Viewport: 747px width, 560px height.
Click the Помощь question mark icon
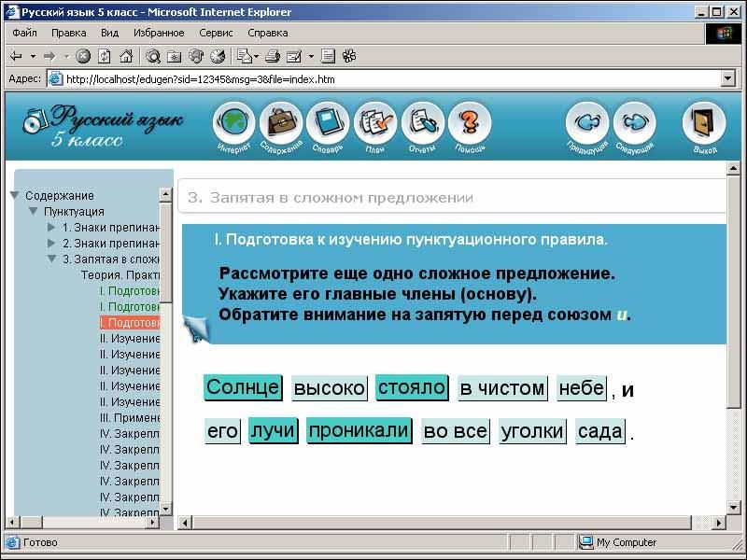click(x=470, y=124)
